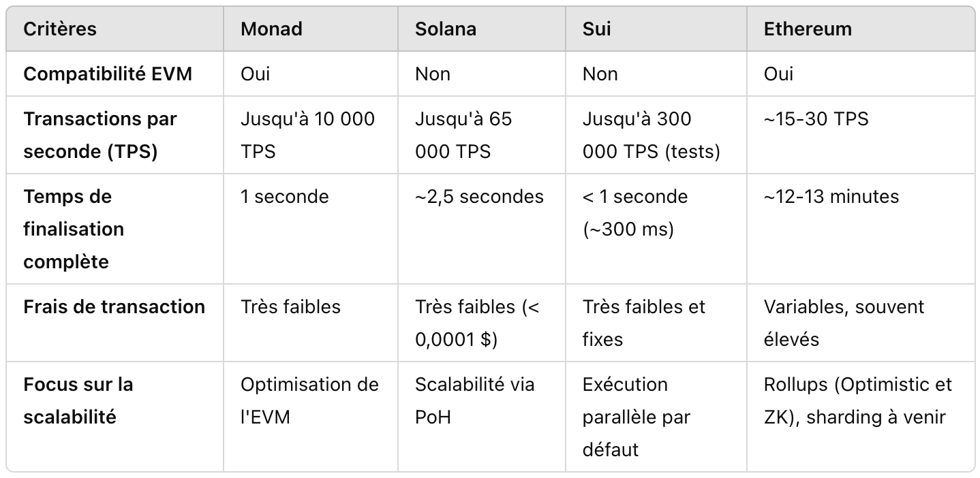Click the ~15-30 TPS cell
This screenshot has height=478, width=980.
[816, 119]
